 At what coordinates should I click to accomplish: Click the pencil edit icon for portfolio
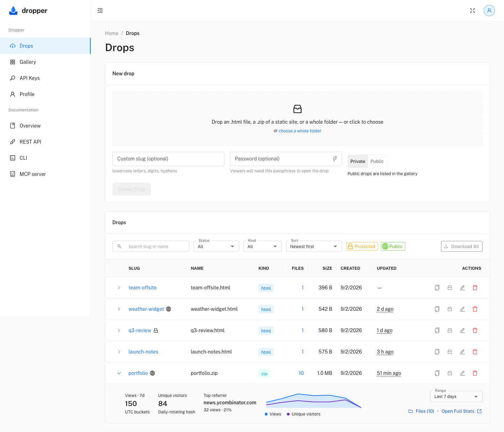[x=462, y=373]
